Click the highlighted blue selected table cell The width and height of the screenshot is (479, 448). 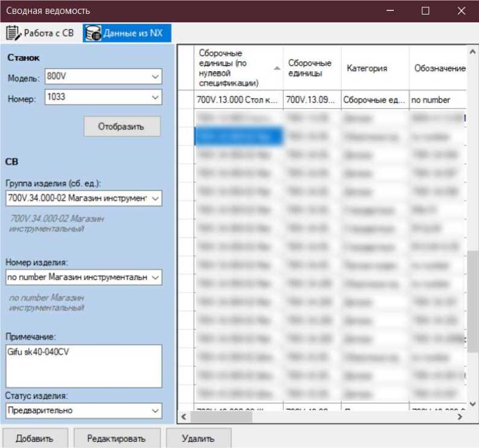click(238, 136)
